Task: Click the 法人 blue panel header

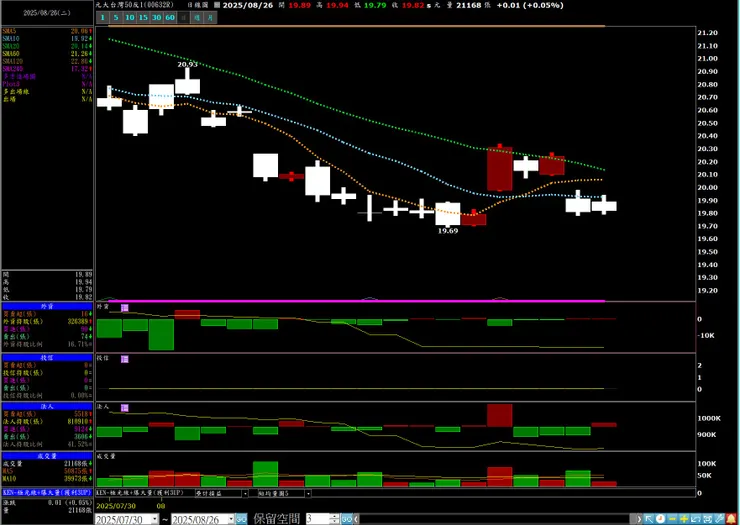Action: point(47,406)
